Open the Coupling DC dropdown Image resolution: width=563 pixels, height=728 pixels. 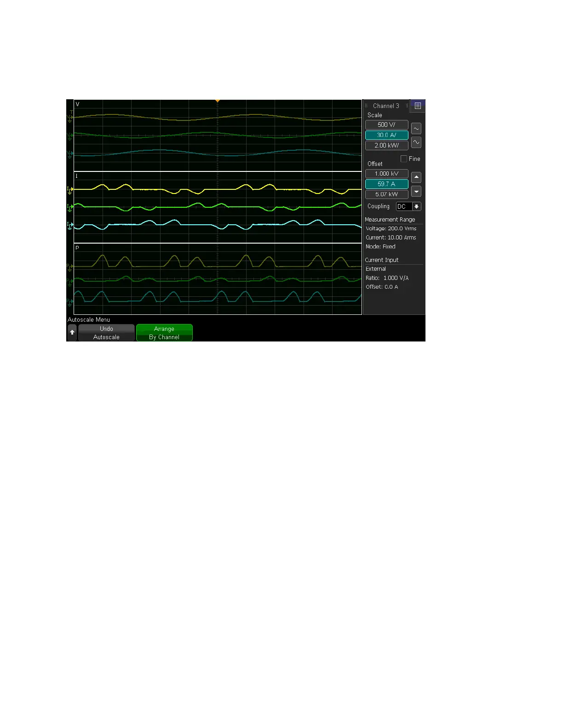(408, 206)
